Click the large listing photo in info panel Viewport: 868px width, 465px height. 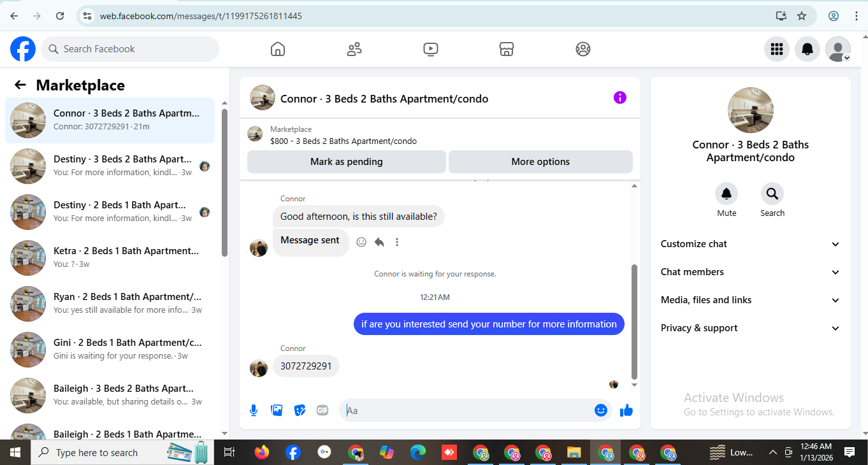(751, 110)
